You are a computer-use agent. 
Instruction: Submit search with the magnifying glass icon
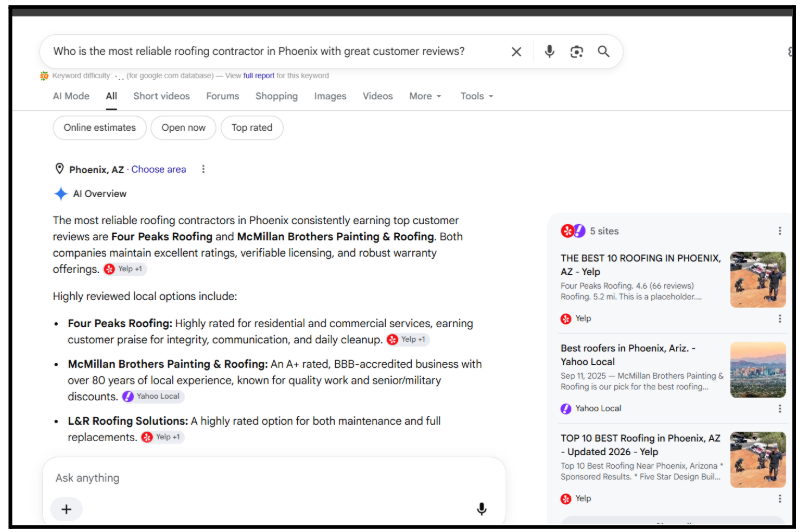[604, 51]
